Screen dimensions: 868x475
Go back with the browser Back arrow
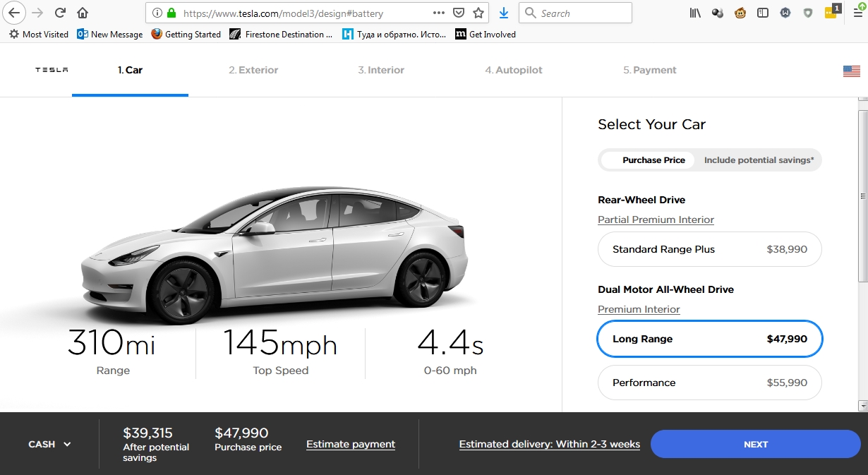pos(14,13)
